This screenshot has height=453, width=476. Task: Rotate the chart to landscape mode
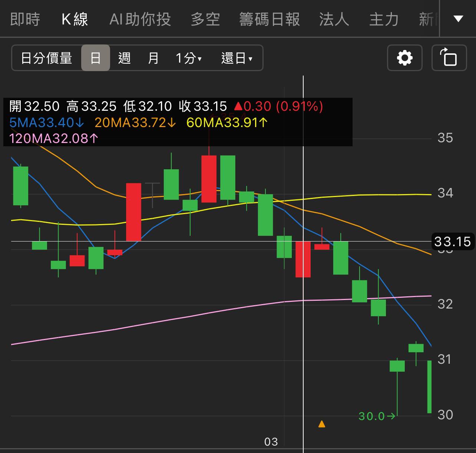[449, 58]
